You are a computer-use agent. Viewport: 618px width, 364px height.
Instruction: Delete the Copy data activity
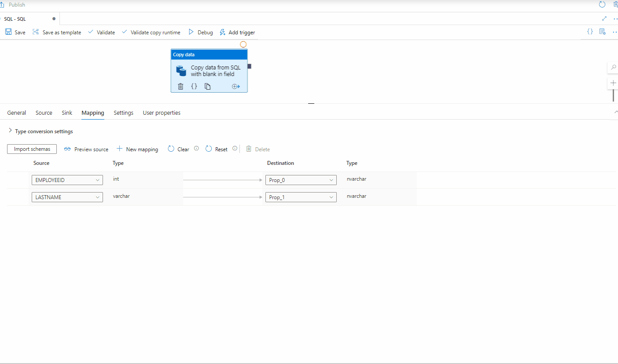pos(180,86)
